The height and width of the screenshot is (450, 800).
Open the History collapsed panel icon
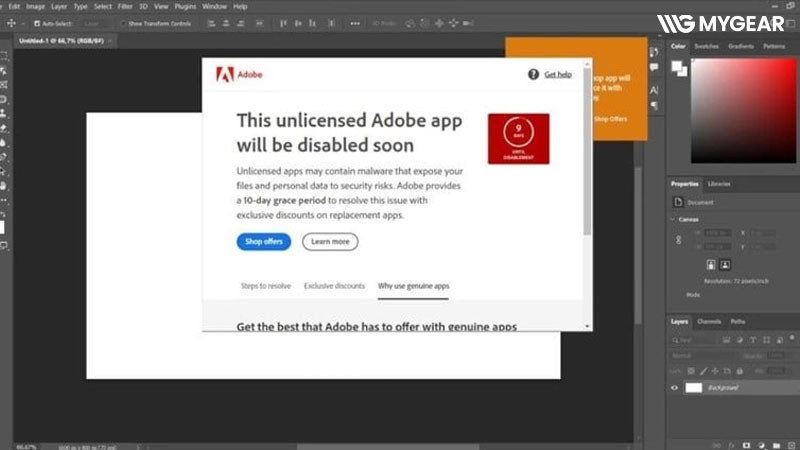tap(654, 52)
